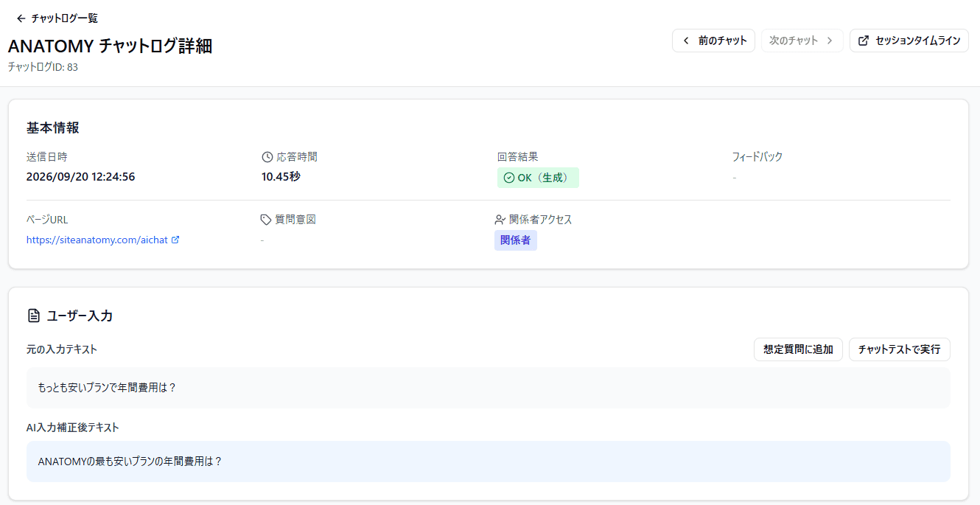Open the siteanatomy.com/aichat link

tap(97, 240)
